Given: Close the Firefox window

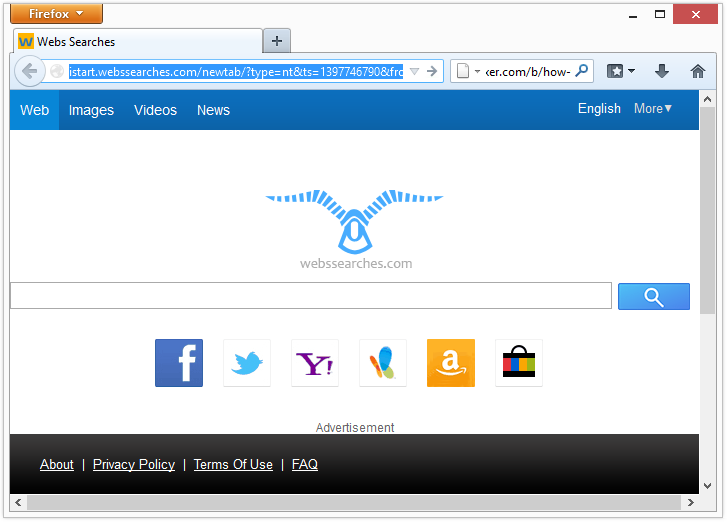Looking at the screenshot, I should 695,14.
